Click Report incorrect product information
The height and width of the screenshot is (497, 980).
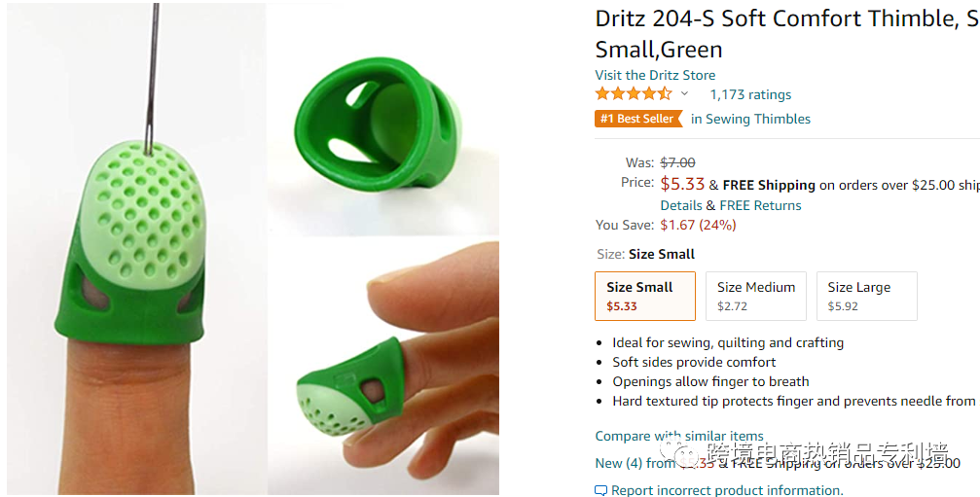click(x=728, y=491)
